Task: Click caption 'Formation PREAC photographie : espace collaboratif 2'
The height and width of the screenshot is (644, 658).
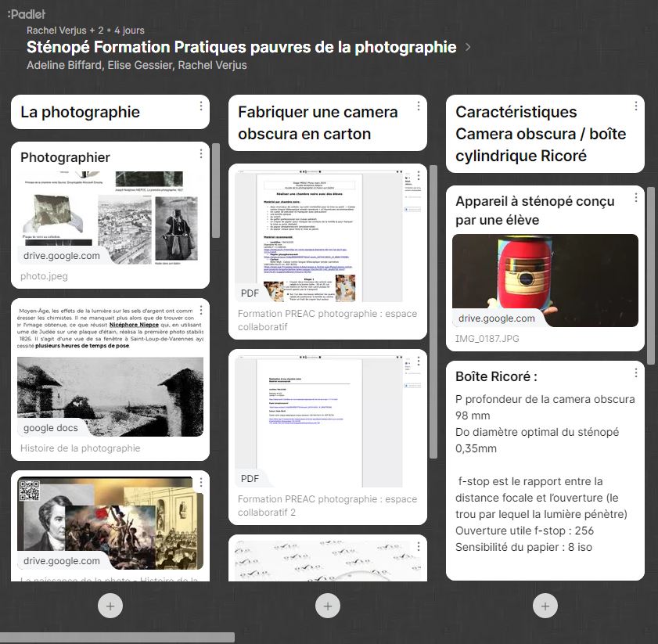Action: coord(327,505)
